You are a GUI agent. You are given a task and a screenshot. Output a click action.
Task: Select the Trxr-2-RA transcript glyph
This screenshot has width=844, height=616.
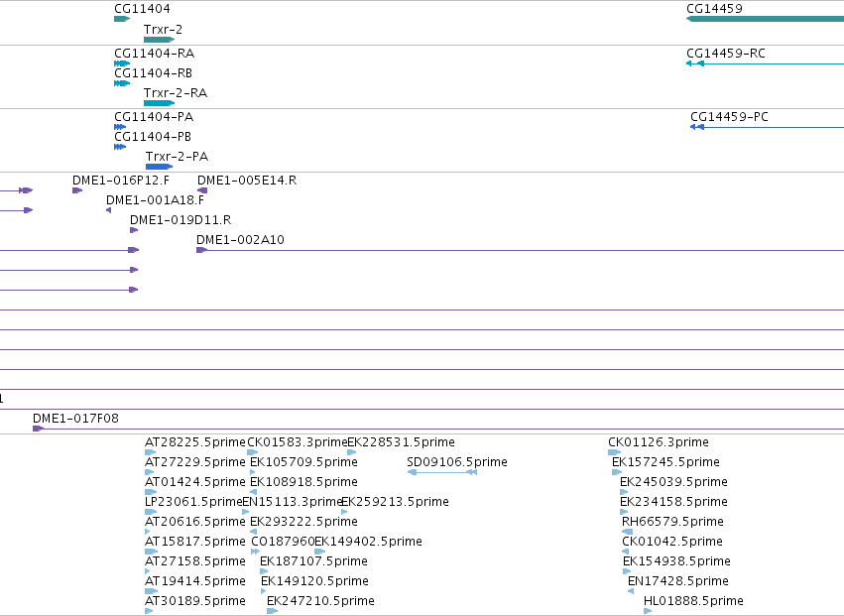[160, 103]
